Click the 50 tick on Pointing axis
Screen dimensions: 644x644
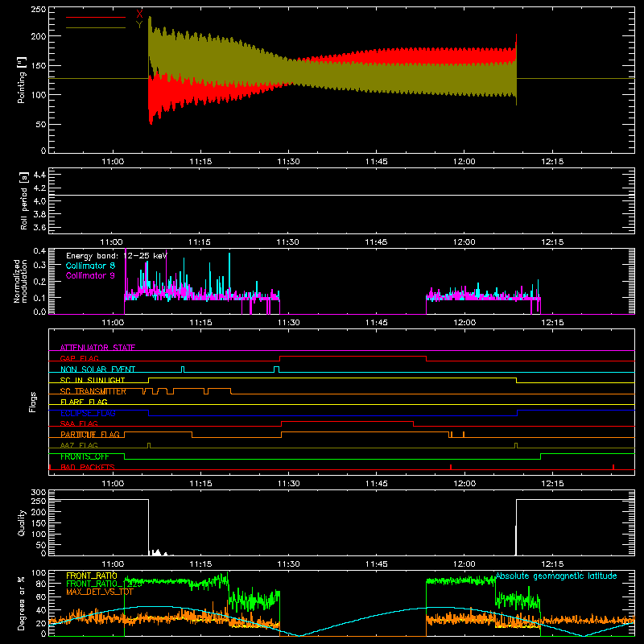41,125
